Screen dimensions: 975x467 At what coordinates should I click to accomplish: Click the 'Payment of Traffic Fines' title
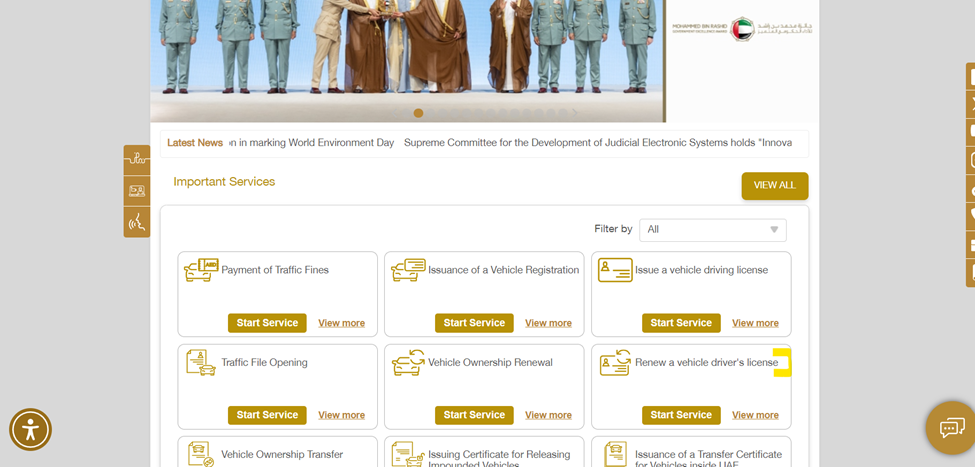click(275, 270)
